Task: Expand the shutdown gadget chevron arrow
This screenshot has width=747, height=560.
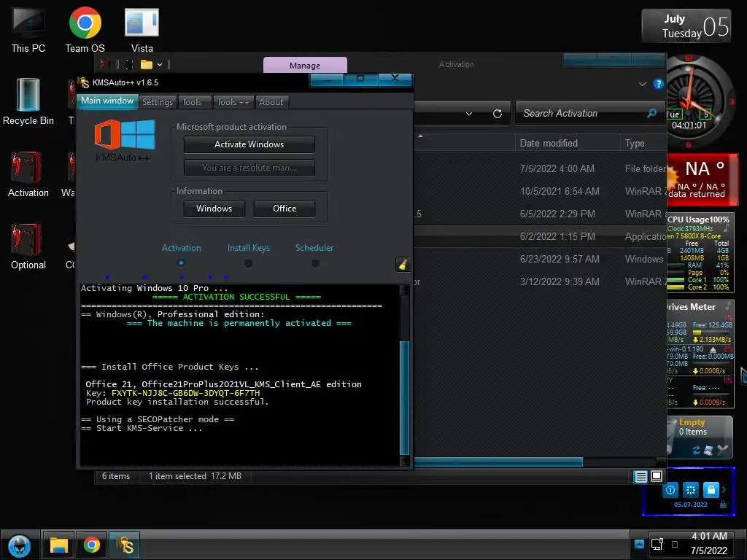Action: click(724, 489)
